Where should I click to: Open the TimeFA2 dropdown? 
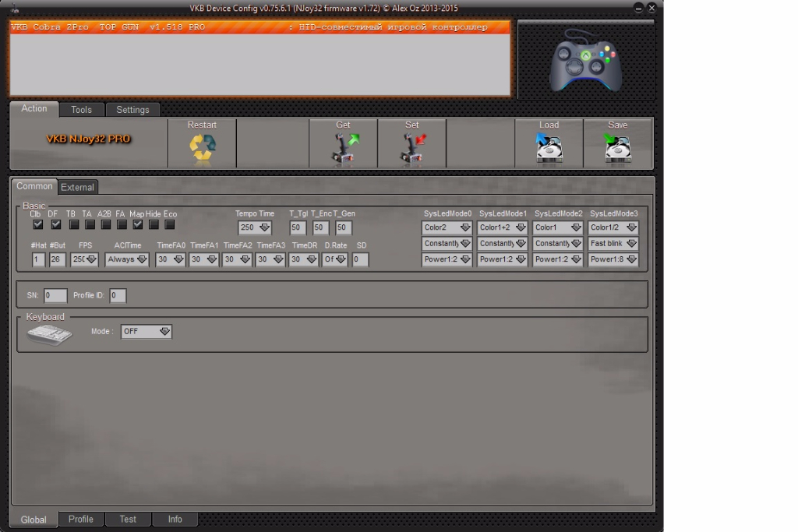[237, 259]
